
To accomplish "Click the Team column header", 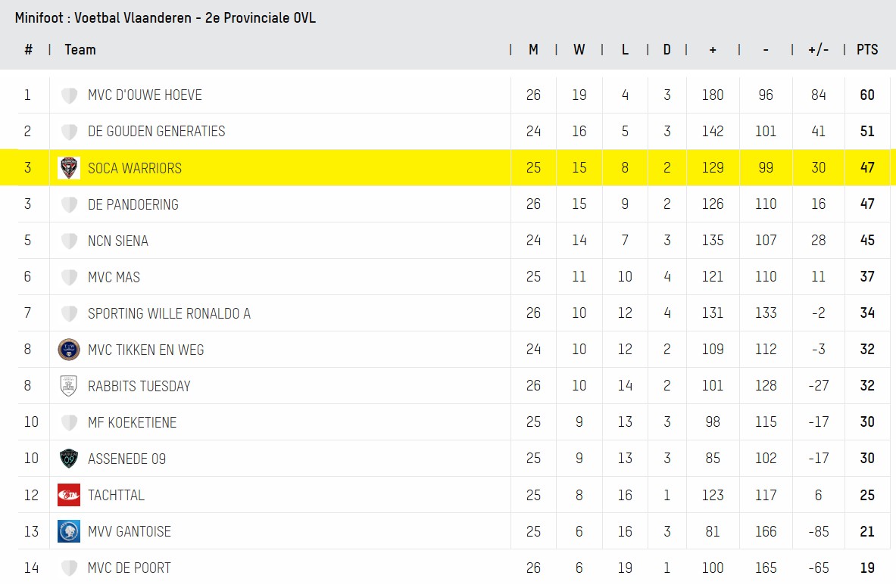I will [80, 50].
